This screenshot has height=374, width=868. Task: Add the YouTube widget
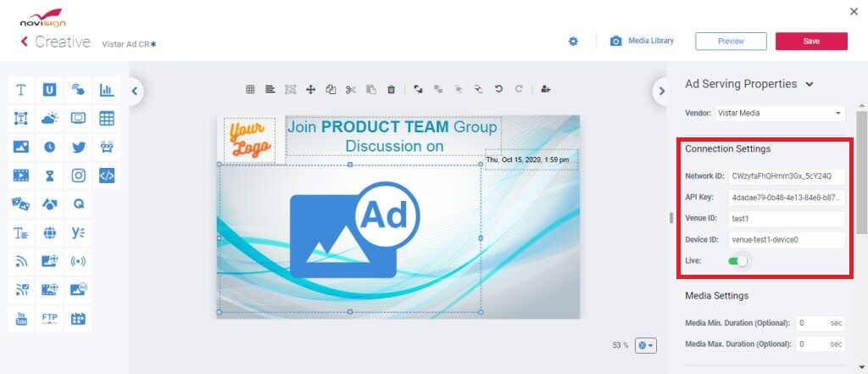pyautogui.click(x=21, y=319)
